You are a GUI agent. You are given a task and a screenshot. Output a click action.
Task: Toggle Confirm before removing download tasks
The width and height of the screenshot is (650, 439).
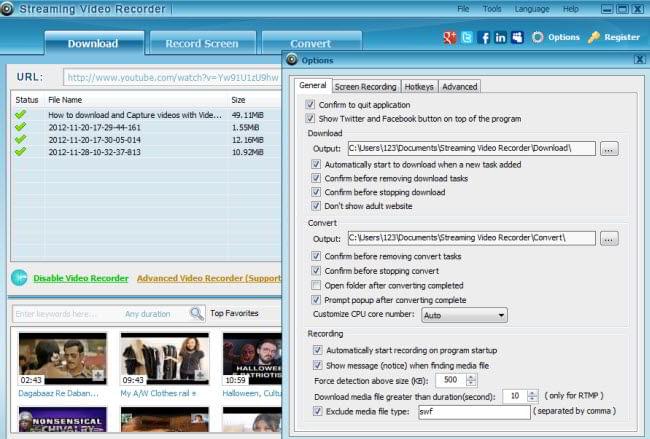[316, 178]
